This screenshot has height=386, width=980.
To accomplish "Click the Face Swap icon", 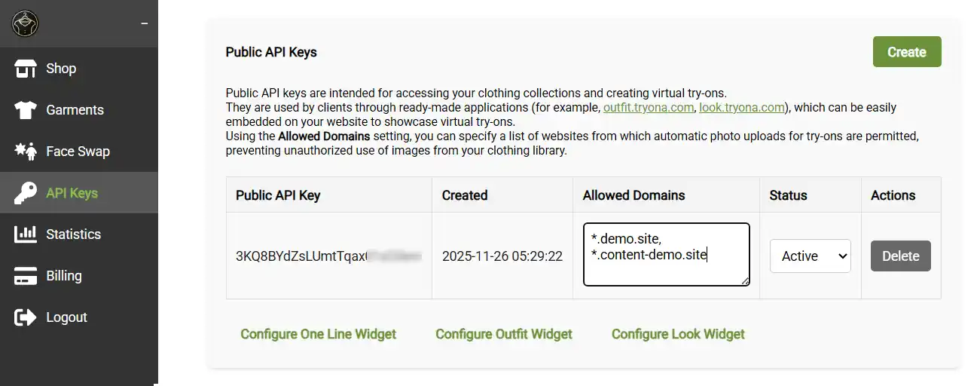I will coord(26,152).
